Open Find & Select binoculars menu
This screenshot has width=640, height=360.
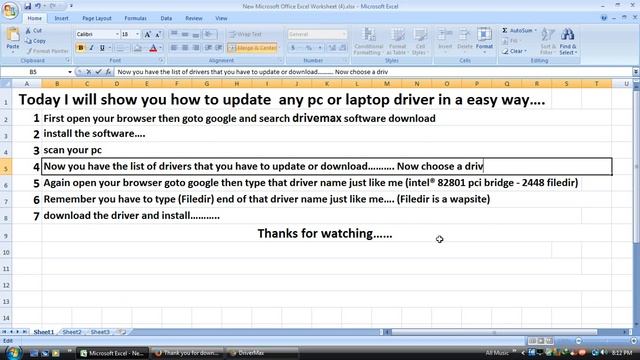tap(568, 41)
